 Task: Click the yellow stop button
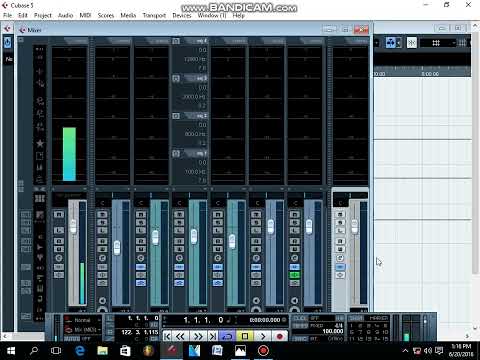[245, 336]
